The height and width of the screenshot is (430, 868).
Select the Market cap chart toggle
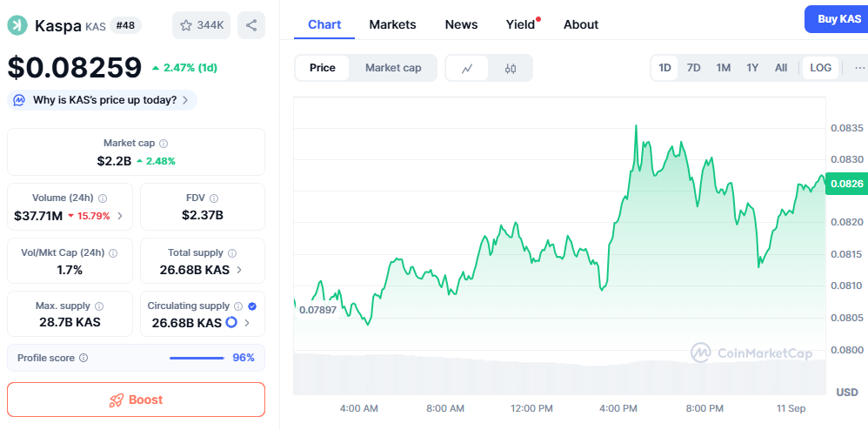coord(393,68)
